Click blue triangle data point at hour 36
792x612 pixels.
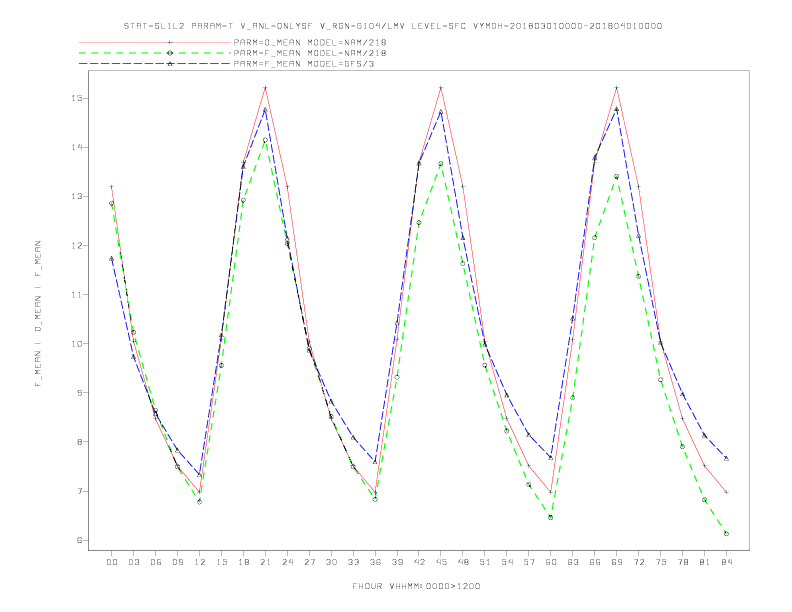[375, 462]
